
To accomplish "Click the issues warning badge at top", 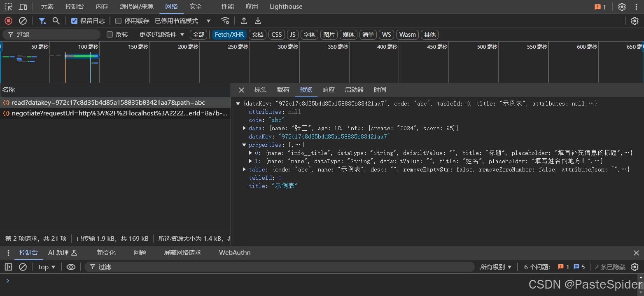I will click(600, 7).
